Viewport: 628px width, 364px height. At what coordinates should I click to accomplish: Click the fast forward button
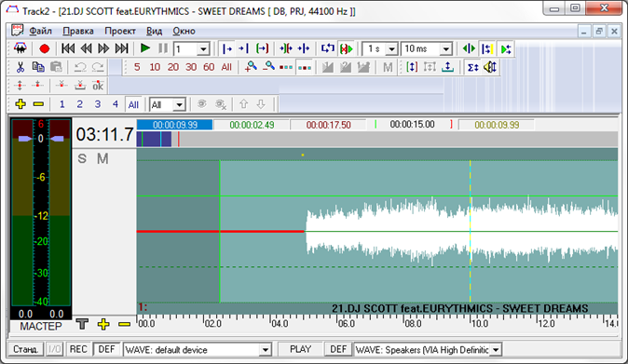pyautogui.click(x=103, y=48)
